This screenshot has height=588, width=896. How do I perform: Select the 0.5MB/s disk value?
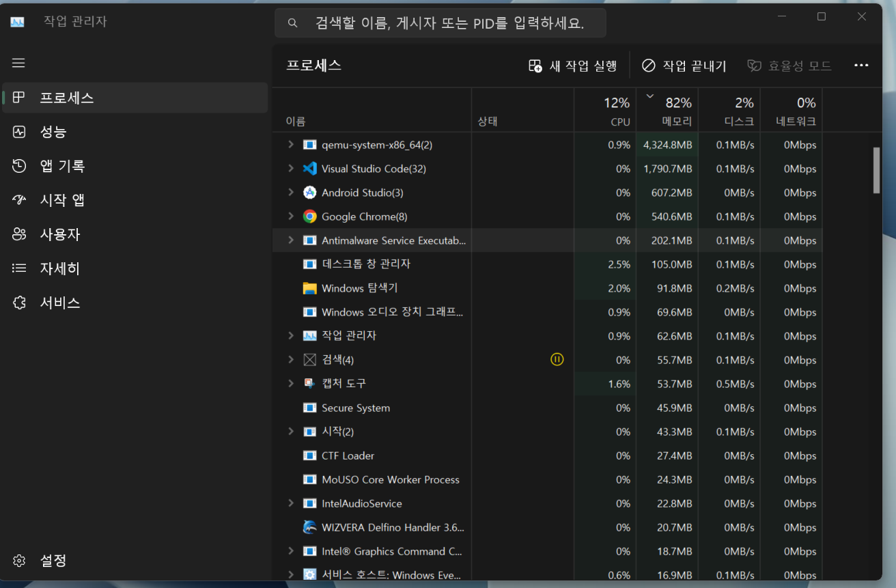(x=735, y=384)
